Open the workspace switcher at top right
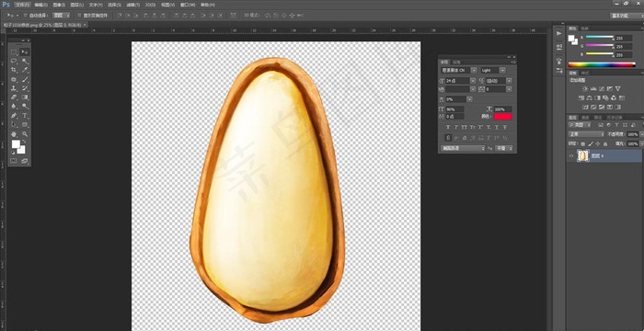 tap(626, 16)
